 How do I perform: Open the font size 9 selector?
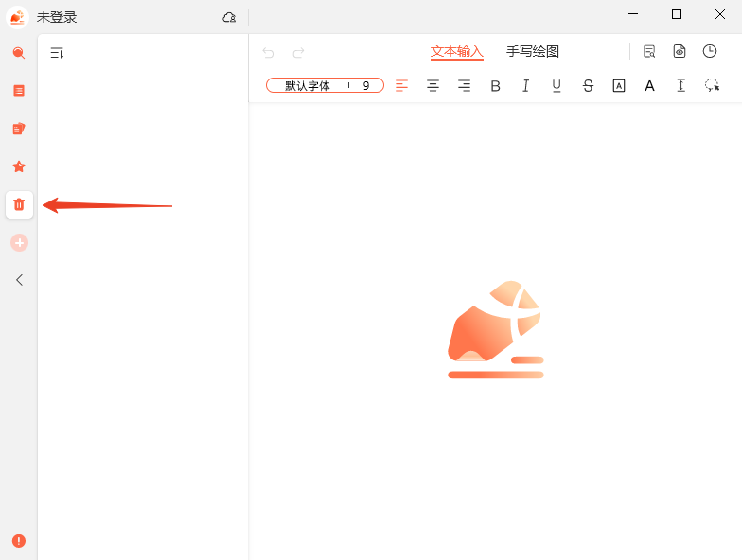click(365, 85)
